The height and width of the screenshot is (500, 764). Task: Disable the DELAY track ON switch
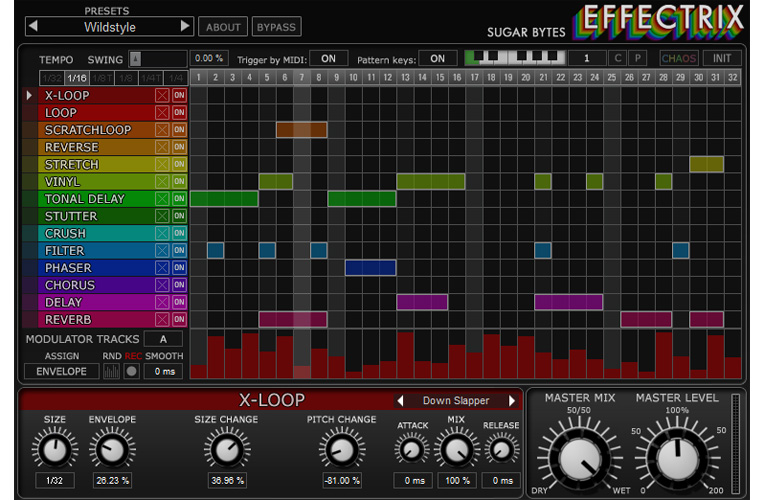pyautogui.click(x=179, y=303)
